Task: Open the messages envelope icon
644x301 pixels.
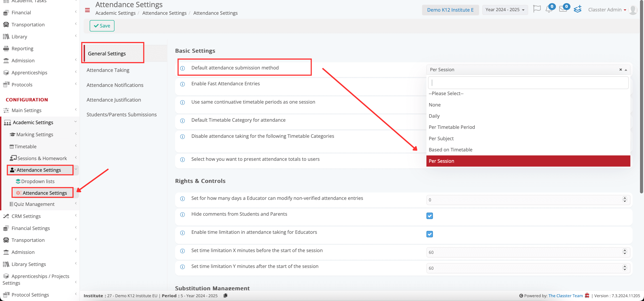Action: [x=563, y=9]
